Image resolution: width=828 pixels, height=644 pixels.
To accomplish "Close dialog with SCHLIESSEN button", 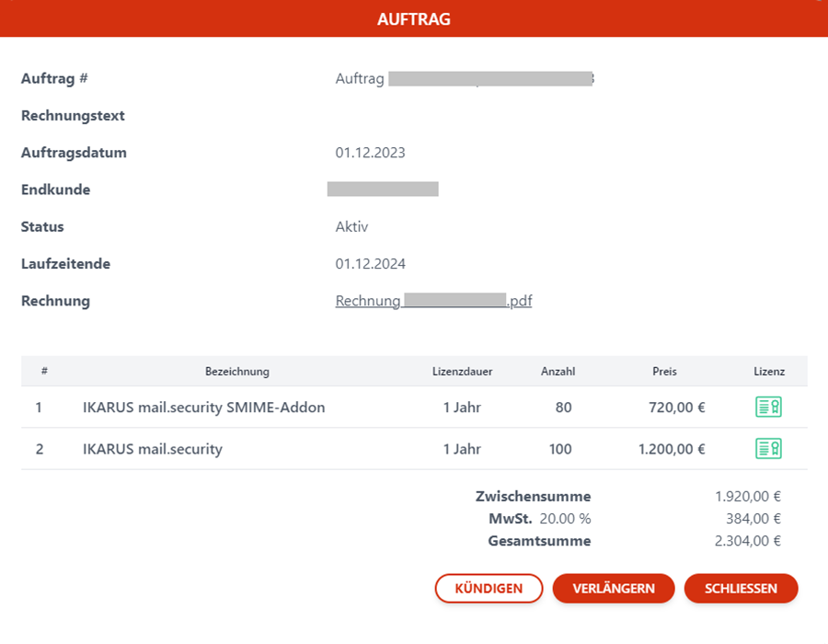I will pyautogui.click(x=741, y=588).
